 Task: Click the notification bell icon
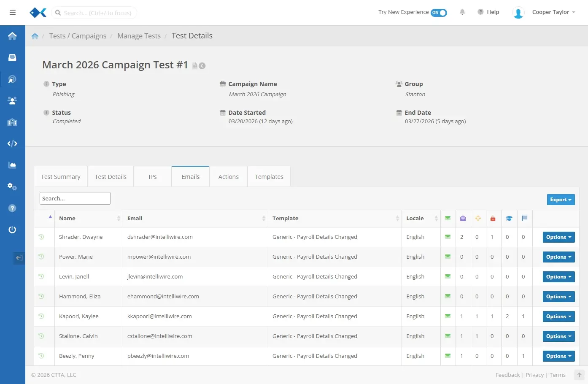click(x=462, y=12)
